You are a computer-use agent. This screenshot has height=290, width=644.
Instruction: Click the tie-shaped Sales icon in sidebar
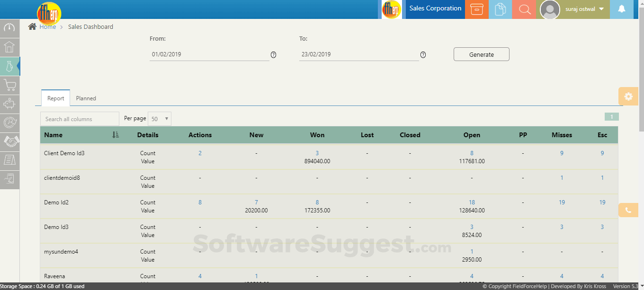(x=9, y=66)
